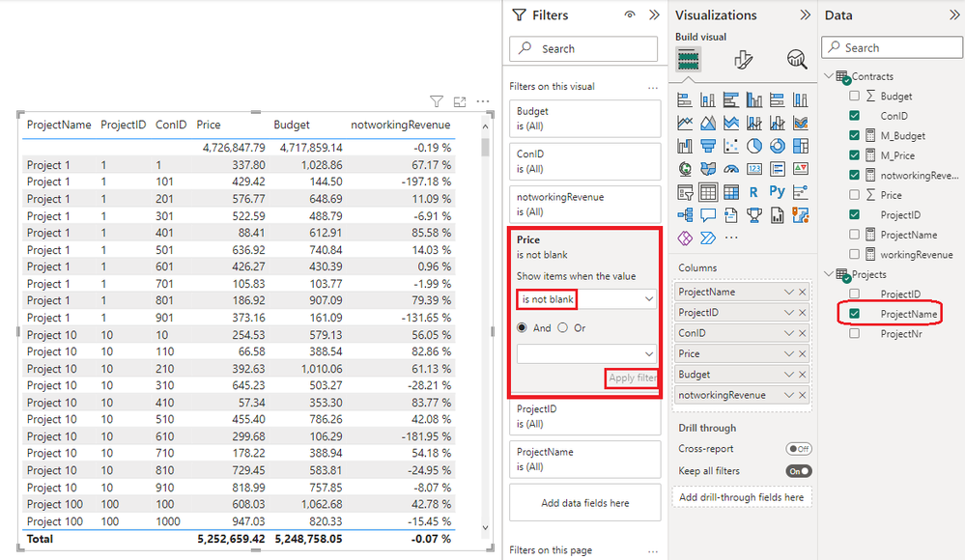Image resolution: width=965 pixels, height=560 pixels.
Task: Toggle Keep all filters switch
Action: pyautogui.click(x=799, y=471)
